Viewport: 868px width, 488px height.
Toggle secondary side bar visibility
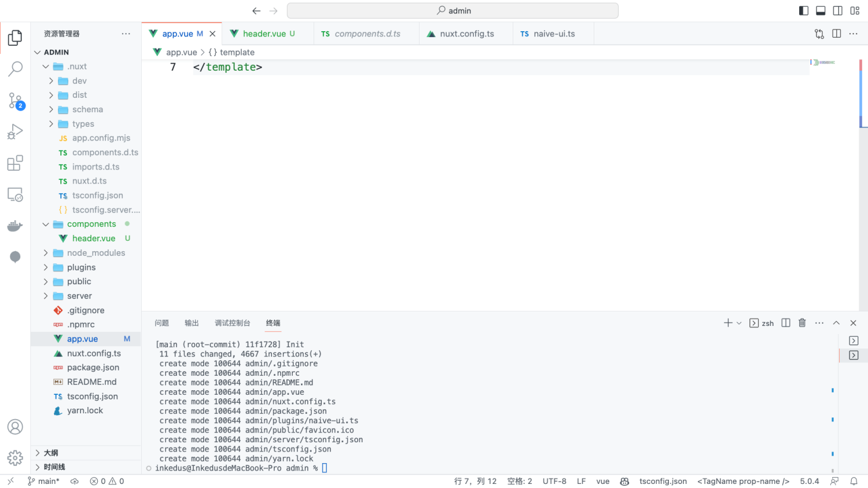click(838, 10)
